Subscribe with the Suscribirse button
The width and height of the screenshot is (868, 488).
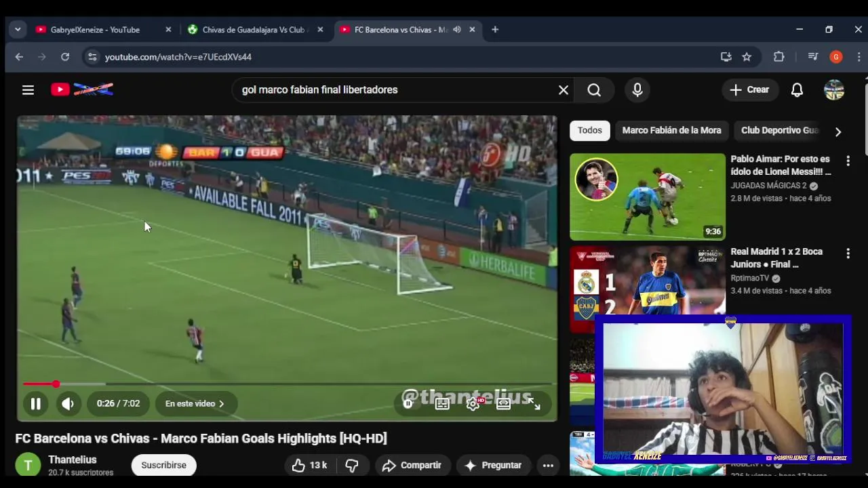click(163, 466)
